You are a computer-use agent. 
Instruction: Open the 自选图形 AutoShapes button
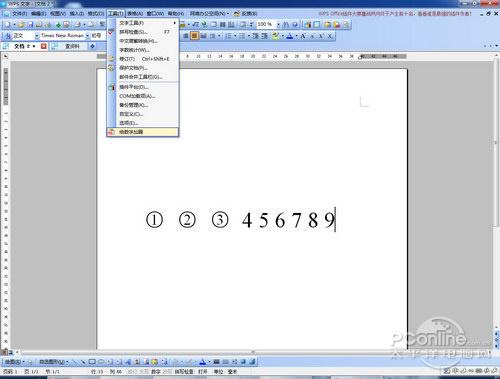pos(53,362)
